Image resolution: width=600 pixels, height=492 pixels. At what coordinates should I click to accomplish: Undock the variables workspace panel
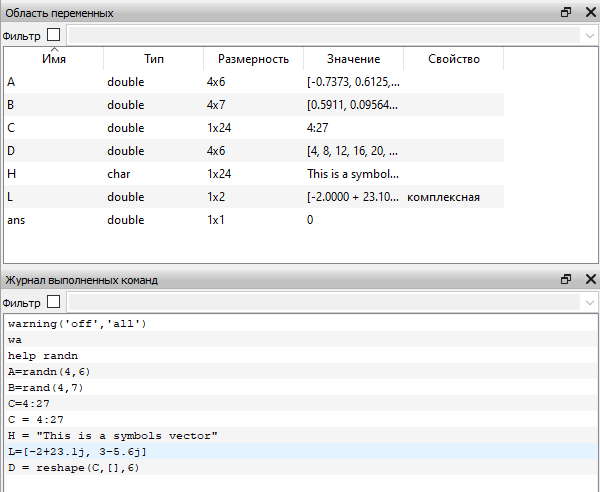(x=566, y=13)
